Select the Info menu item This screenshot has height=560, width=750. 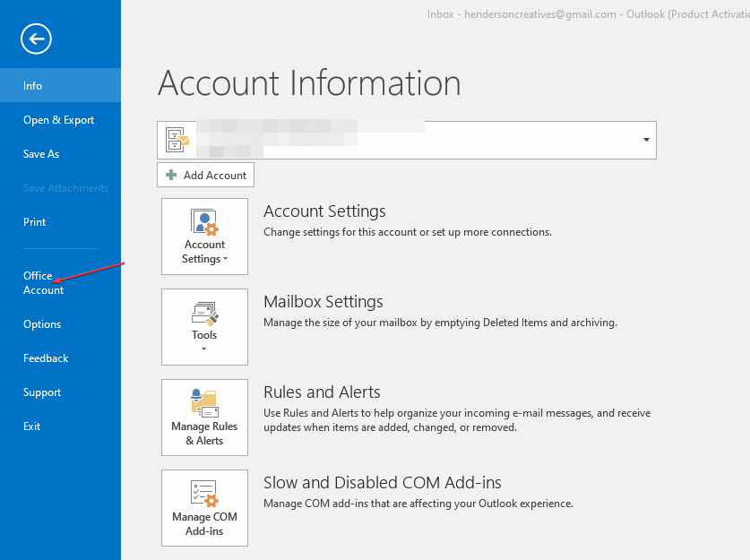(x=60, y=85)
